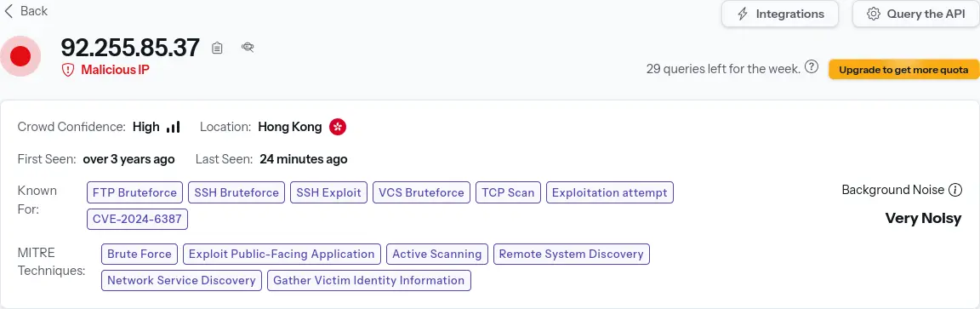
Task: Open the Integrations button
Action: (779, 14)
